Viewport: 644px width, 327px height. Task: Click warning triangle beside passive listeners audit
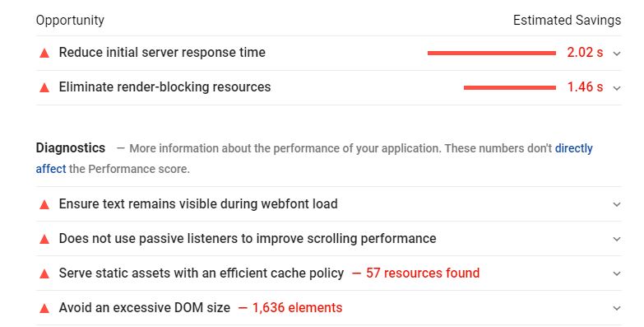(44, 239)
